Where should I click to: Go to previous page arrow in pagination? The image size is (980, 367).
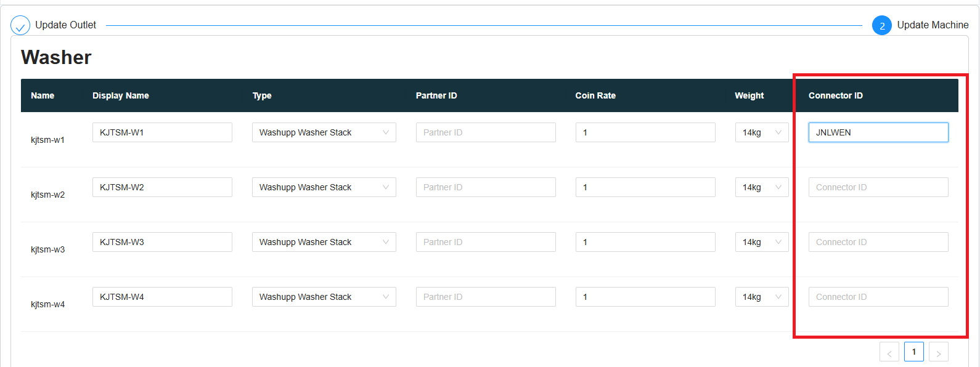coord(889,352)
